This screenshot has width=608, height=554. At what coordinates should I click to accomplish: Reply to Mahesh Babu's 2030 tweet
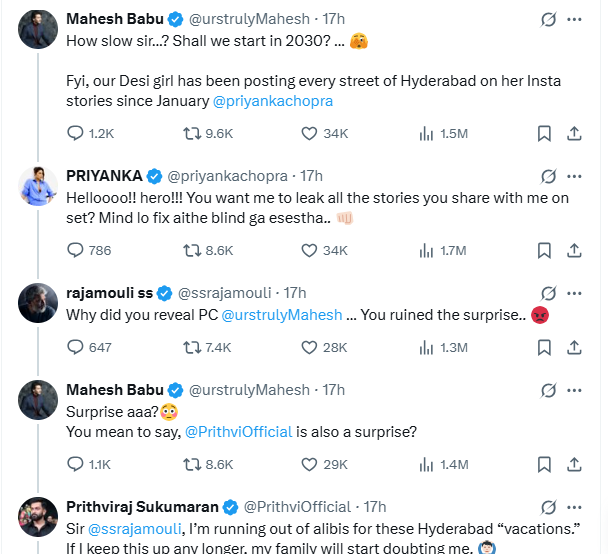75,133
